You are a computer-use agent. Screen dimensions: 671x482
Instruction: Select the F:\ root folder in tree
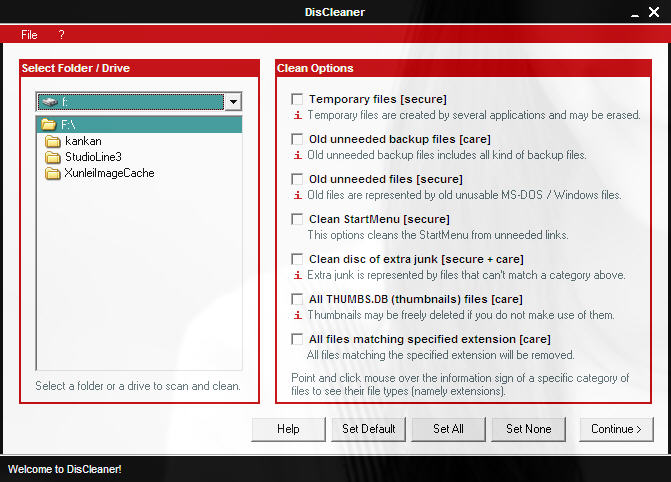pyautogui.click(x=69, y=126)
